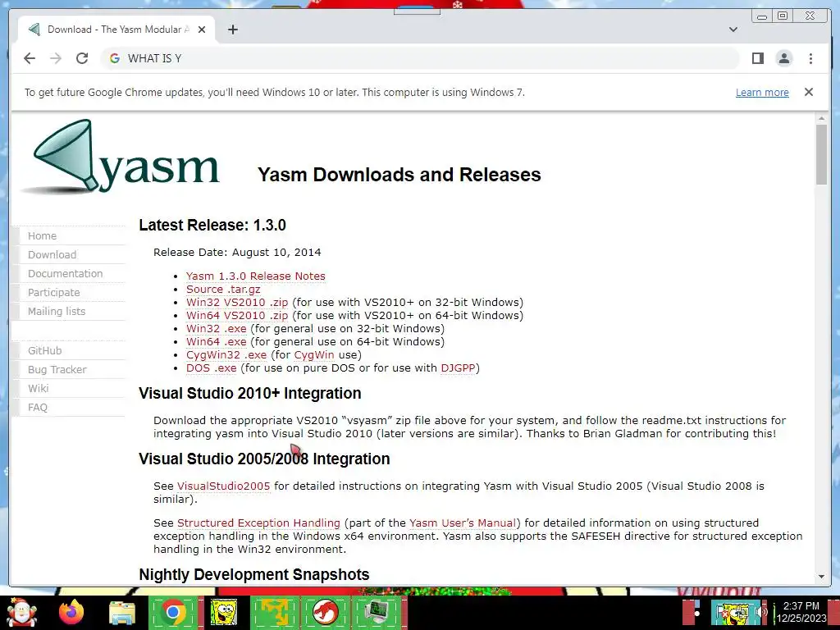Go back with the browser back arrow
The image size is (840, 630).
point(30,58)
